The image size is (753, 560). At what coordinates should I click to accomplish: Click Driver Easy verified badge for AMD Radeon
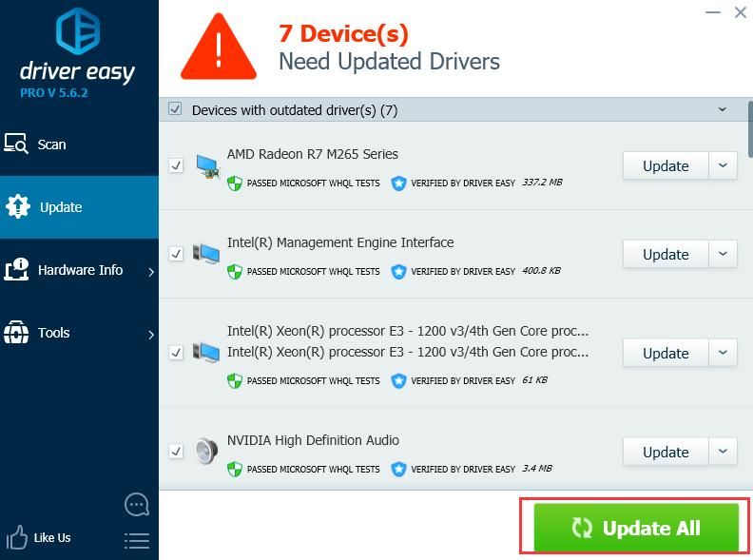click(x=398, y=183)
